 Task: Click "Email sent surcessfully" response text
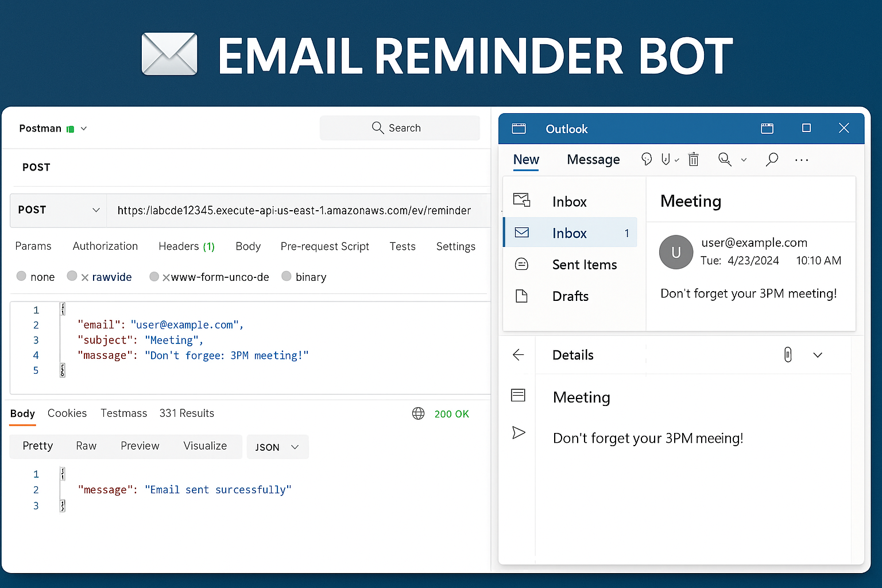218,490
